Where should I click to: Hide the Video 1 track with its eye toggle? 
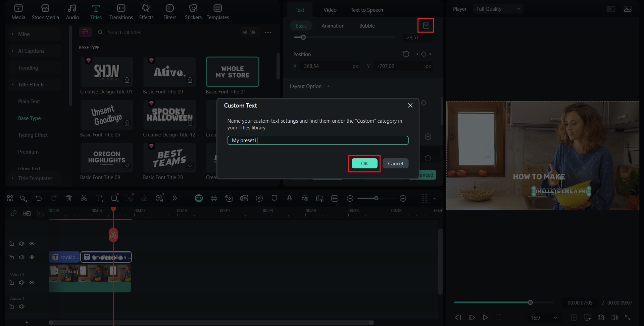pos(32,282)
